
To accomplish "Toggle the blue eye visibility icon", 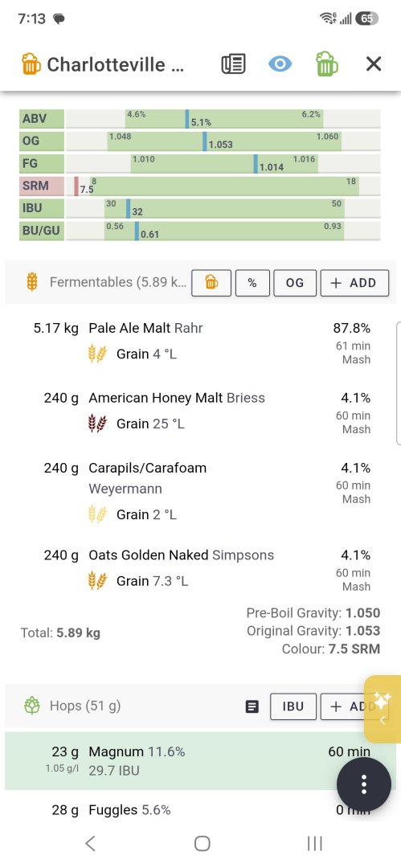I will click(x=280, y=64).
